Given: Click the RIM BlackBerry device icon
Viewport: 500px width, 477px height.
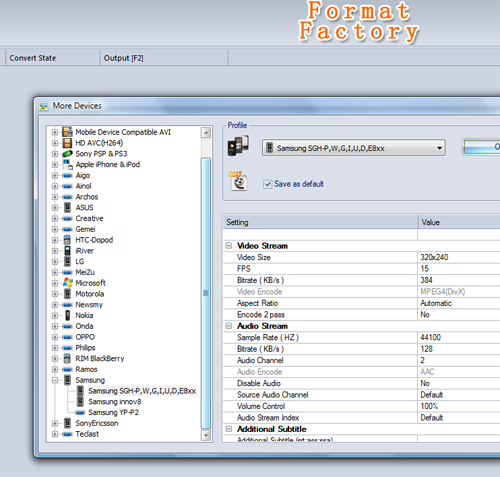Looking at the screenshot, I should point(67,358).
